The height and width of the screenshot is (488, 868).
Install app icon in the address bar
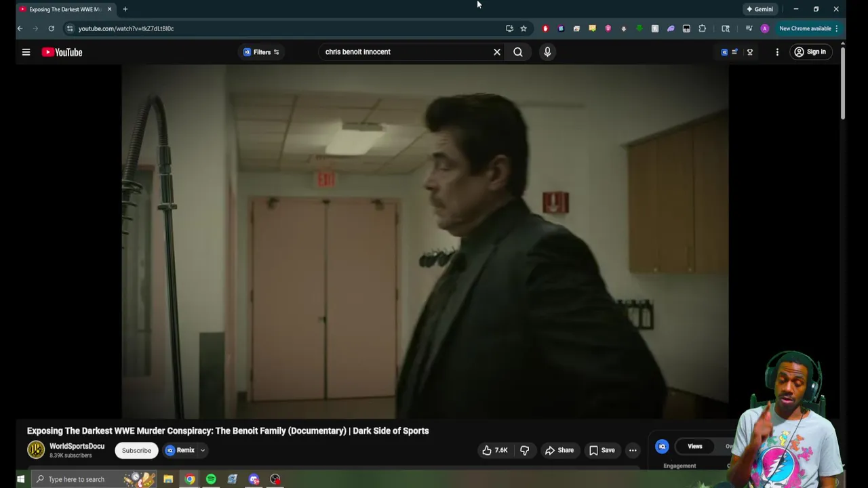point(509,28)
